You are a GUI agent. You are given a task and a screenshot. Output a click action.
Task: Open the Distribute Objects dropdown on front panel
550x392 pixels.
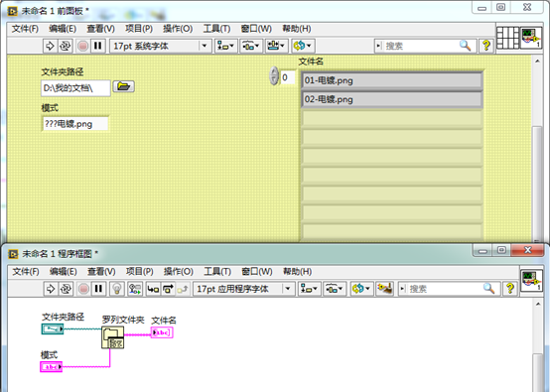pyautogui.click(x=251, y=46)
